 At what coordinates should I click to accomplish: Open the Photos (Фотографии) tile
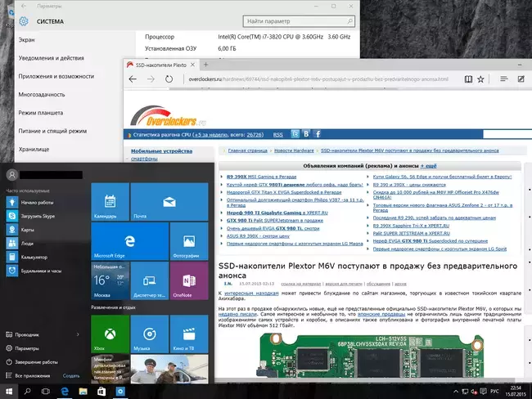[189, 241]
